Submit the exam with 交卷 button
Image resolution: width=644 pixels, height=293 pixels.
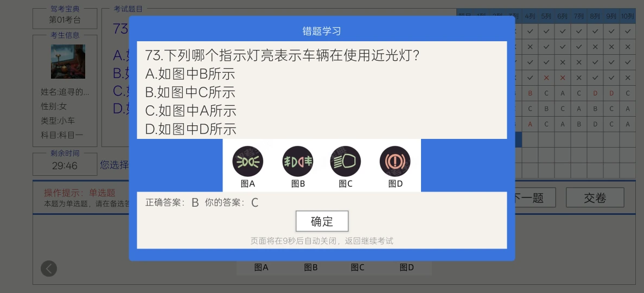[x=595, y=198]
